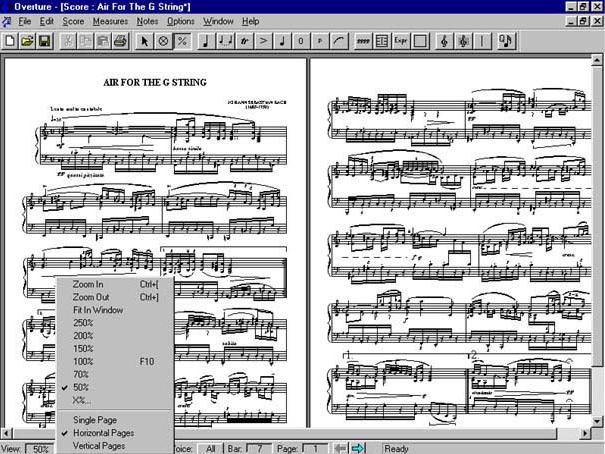Image resolution: width=605 pixels, height=454 pixels.
Task: Open the Window menu
Action: [218, 21]
